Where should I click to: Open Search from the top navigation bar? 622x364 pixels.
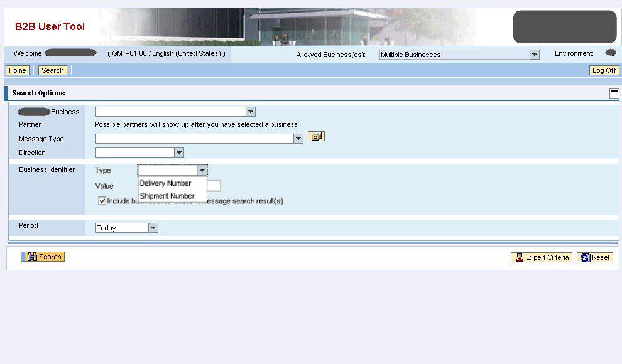[x=53, y=70]
